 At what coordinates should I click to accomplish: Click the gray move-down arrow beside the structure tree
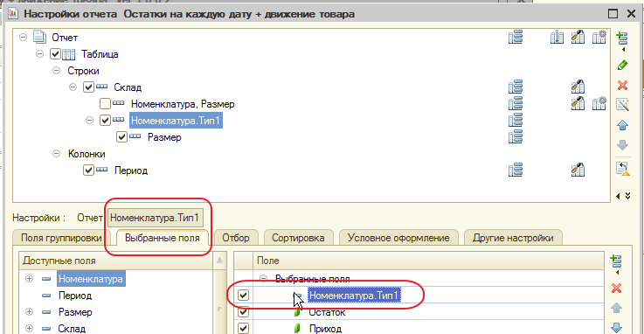click(623, 144)
